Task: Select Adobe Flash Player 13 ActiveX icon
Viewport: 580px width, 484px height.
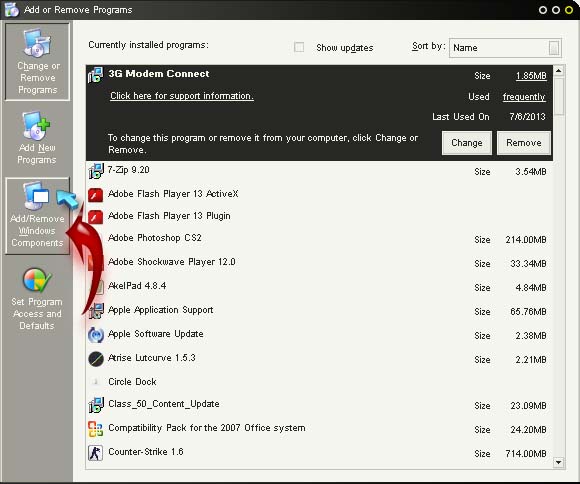Action: click(x=95, y=194)
